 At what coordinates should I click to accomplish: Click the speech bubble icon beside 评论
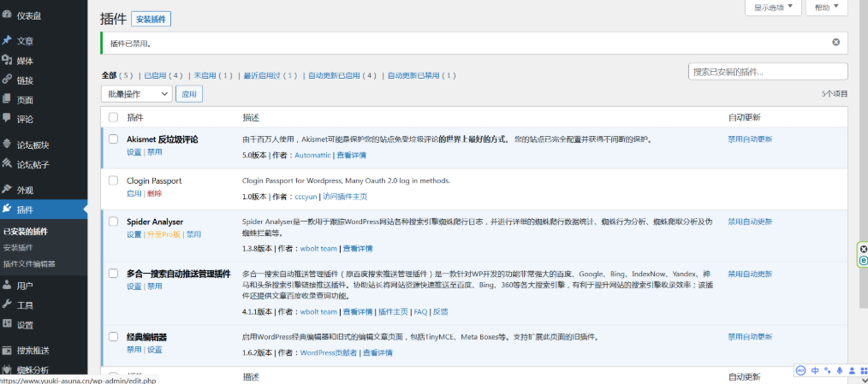[7, 118]
